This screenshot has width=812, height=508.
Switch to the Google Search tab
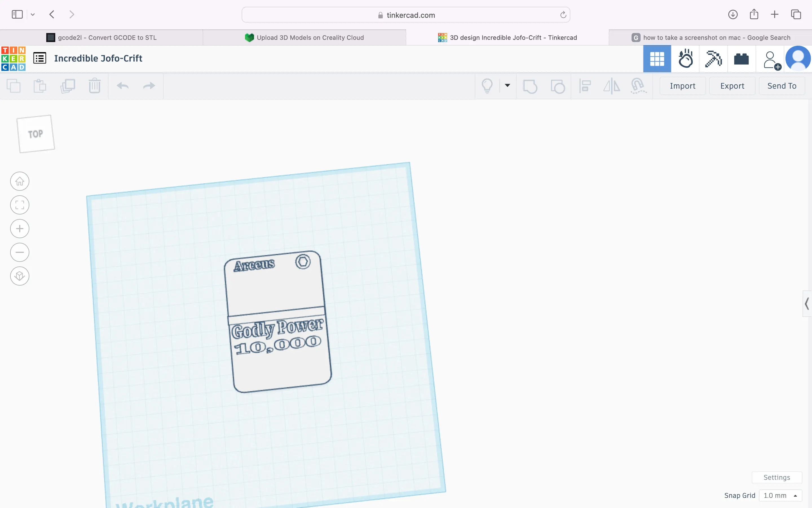click(710, 38)
